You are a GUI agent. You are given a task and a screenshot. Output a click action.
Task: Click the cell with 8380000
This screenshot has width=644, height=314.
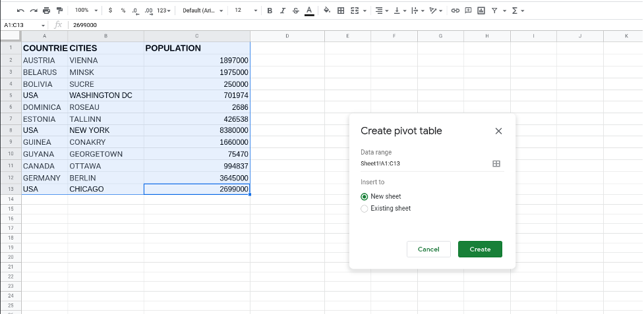click(196, 130)
